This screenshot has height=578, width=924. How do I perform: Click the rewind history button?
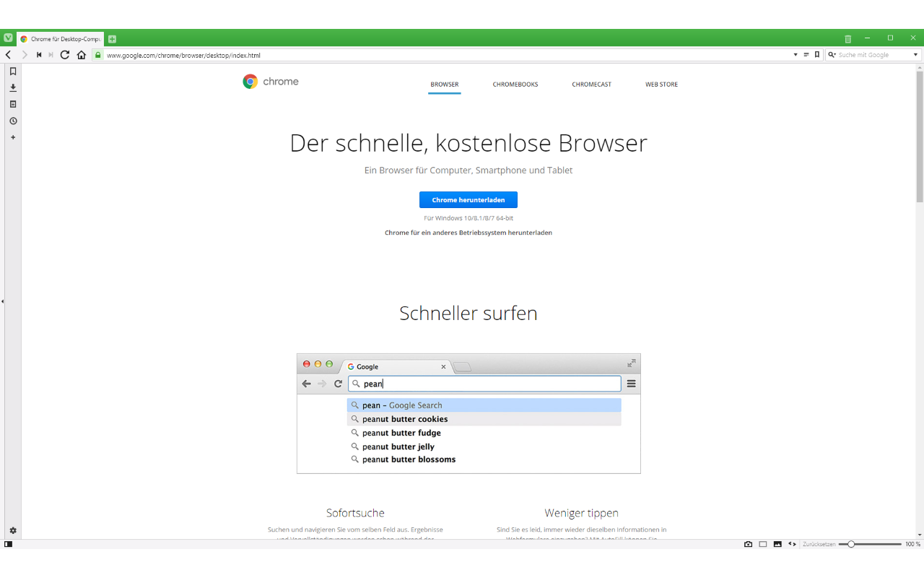[39, 55]
